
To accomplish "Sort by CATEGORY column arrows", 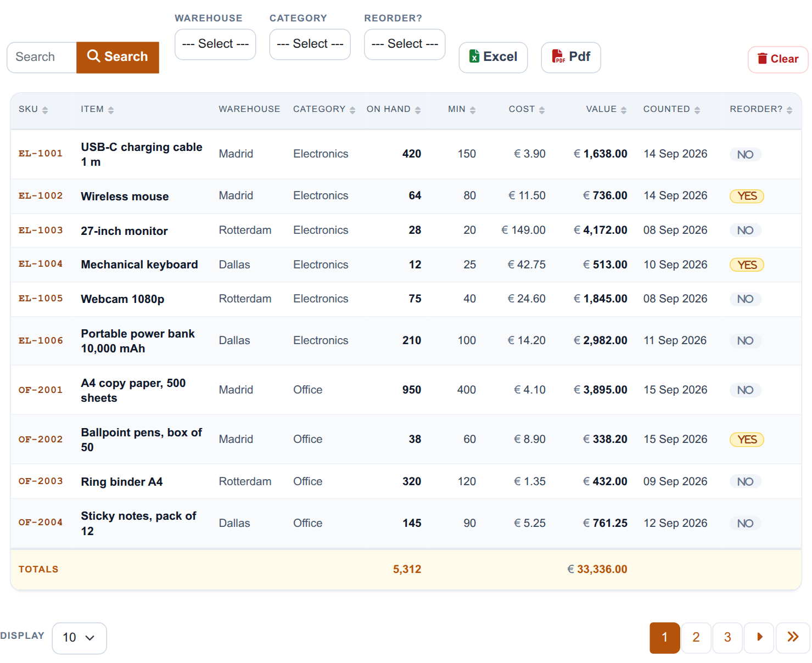I will [352, 110].
